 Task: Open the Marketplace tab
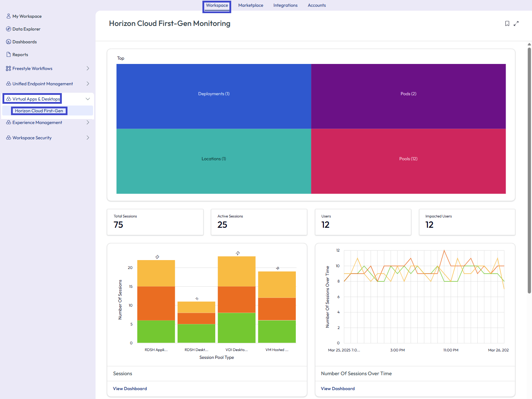(x=251, y=5)
